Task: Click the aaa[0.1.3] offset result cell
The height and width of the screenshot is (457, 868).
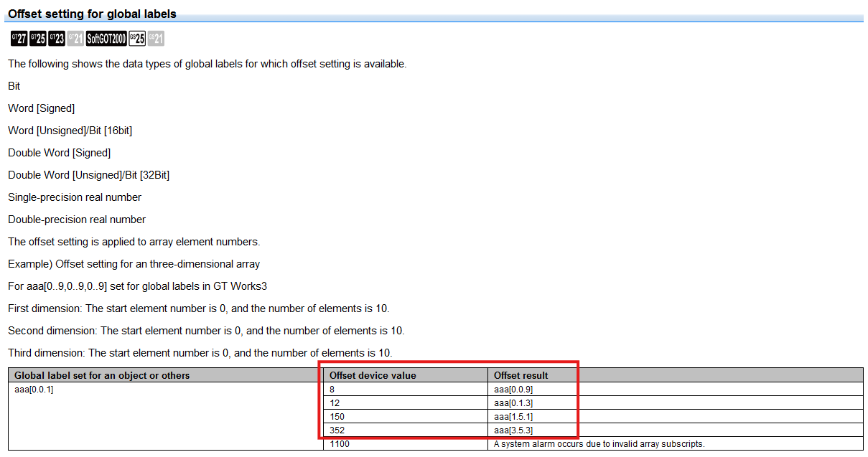Action: [x=513, y=403]
